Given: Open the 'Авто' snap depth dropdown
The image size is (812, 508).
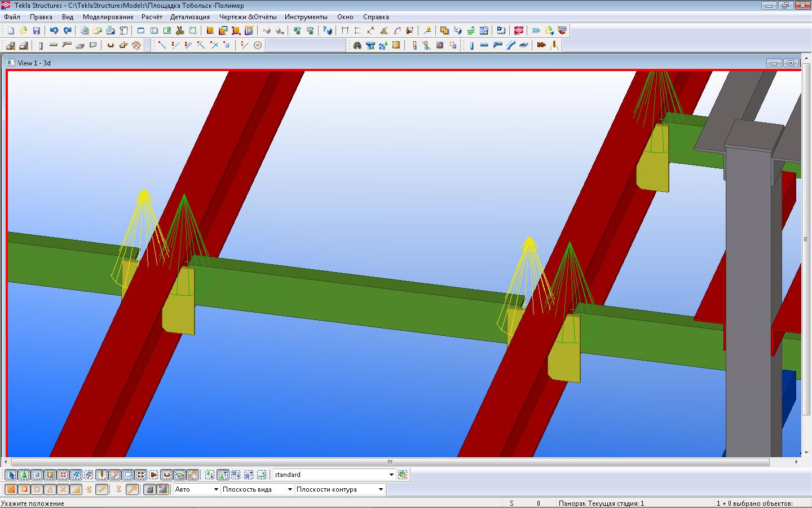Looking at the screenshot, I should point(215,489).
